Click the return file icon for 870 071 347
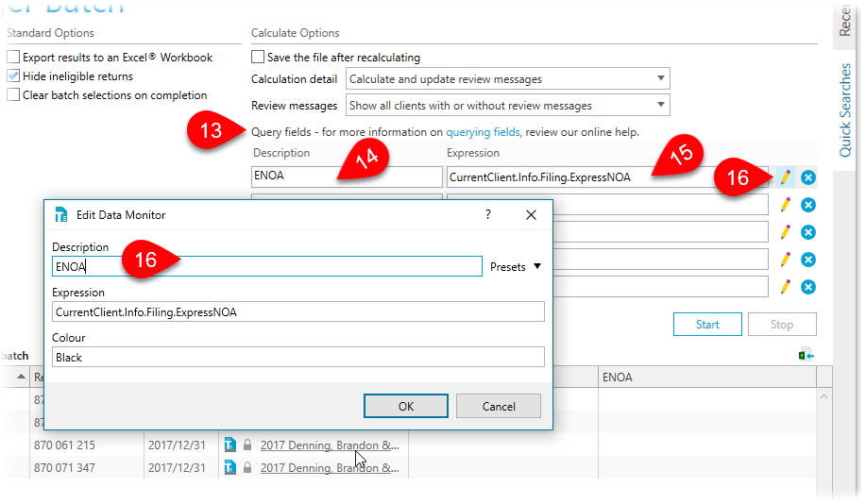Image resolution: width=866 pixels, height=504 pixels. (230, 467)
